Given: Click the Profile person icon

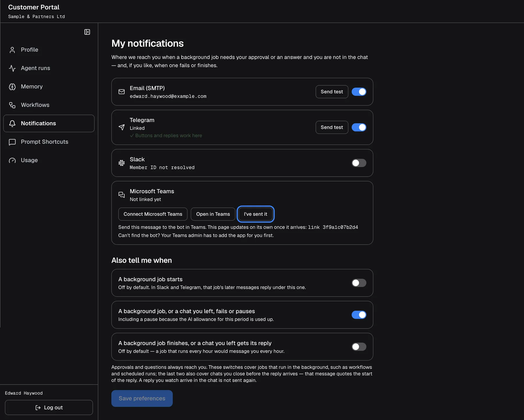Looking at the screenshot, I should [12, 50].
